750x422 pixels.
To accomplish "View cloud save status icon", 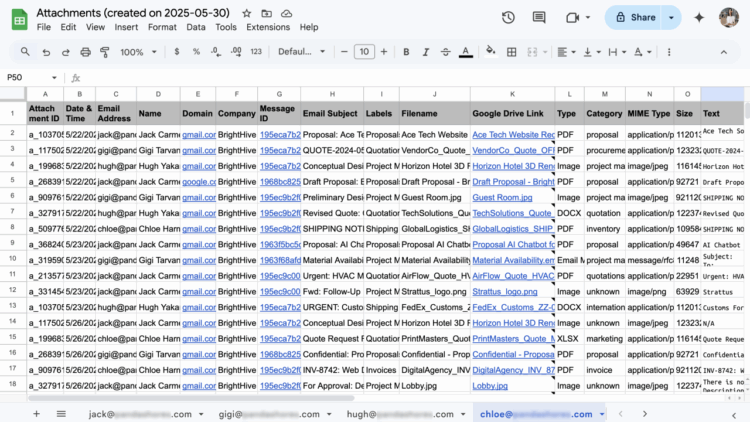I will 286,13.
